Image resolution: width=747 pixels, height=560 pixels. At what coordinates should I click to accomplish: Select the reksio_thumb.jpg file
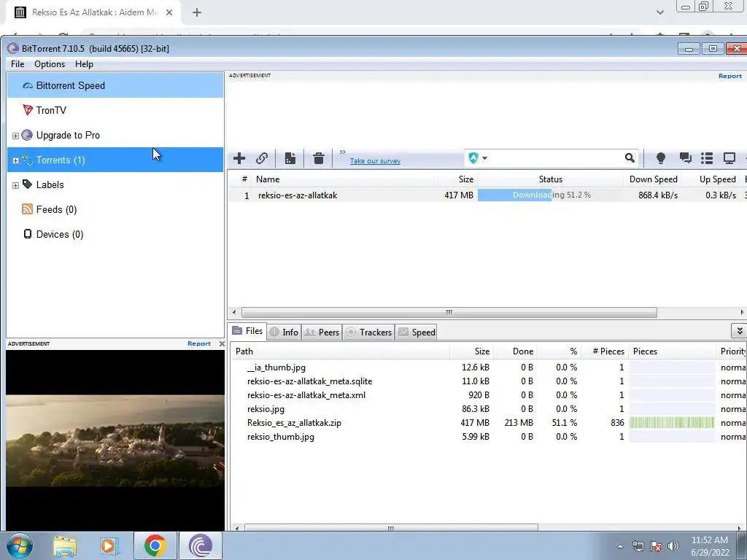pyautogui.click(x=488, y=437)
